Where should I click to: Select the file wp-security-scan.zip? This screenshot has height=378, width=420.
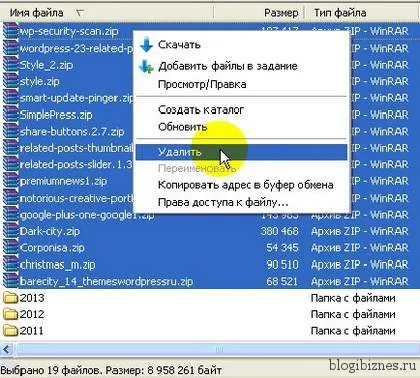(x=69, y=31)
